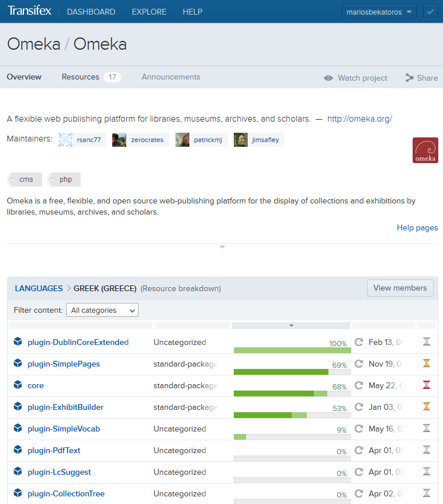Click red hourglass in core row
The height and width of the screenshot is (504, 443).
click(x=427, y=385)
